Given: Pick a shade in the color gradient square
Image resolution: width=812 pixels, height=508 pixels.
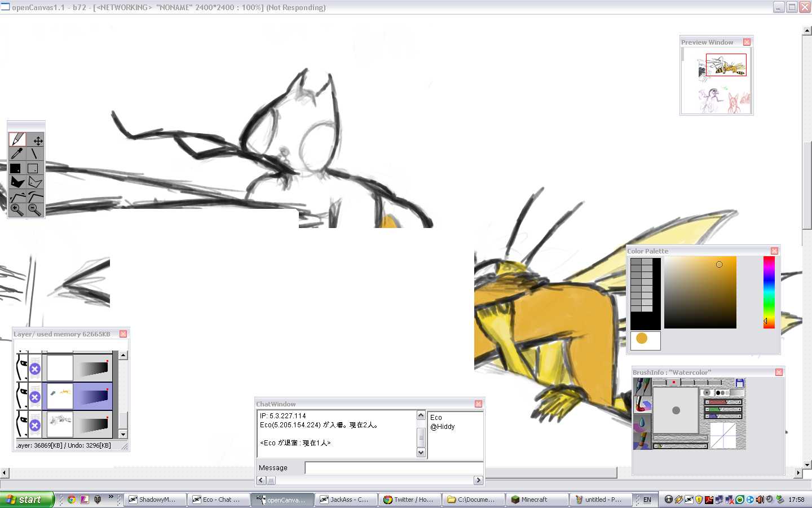Looking at the screenshot, I should click(x=700, y=292).
